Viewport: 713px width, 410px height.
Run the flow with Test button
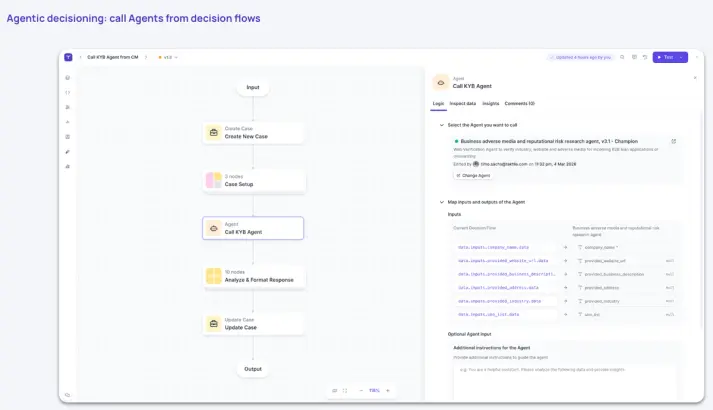665,57
